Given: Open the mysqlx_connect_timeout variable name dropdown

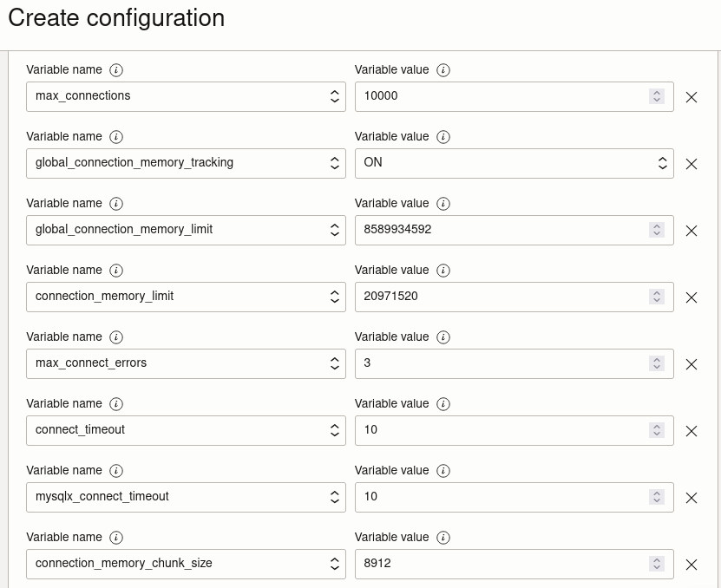Looking at the screenshot, I should (334, 497).
